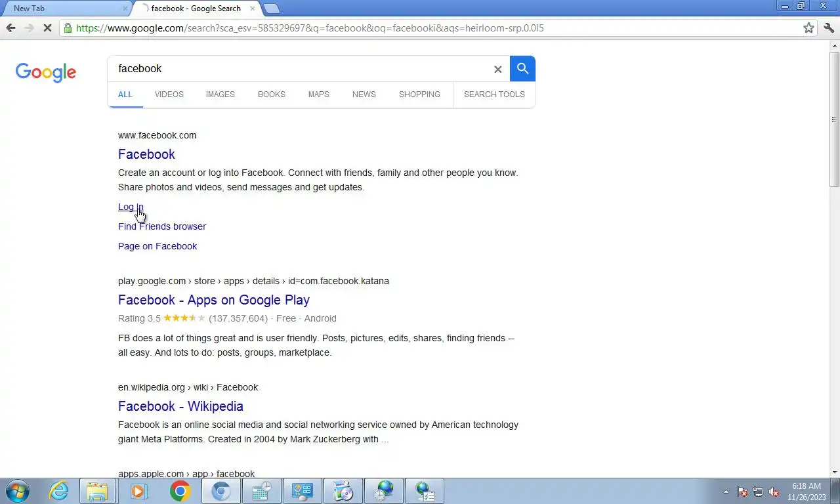The width and height of the screenshot is (840, 504).
Task: Click the scrollbar up arrow
Action: (x=834, y=46)
